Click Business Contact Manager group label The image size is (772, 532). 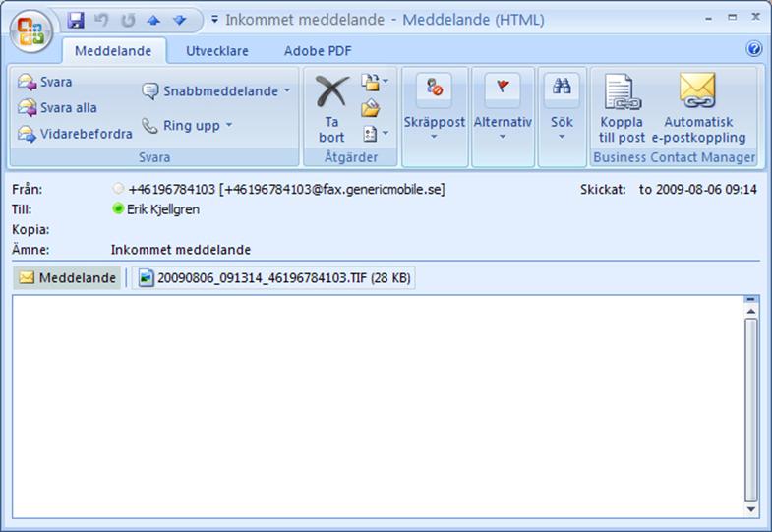coord(674,157)
